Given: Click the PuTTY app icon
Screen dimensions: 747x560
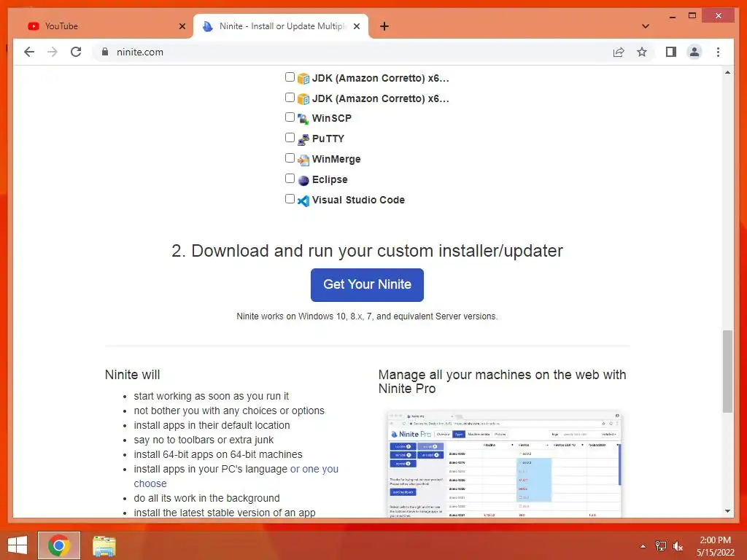Looking at the screenshot, I should point(303,139).
